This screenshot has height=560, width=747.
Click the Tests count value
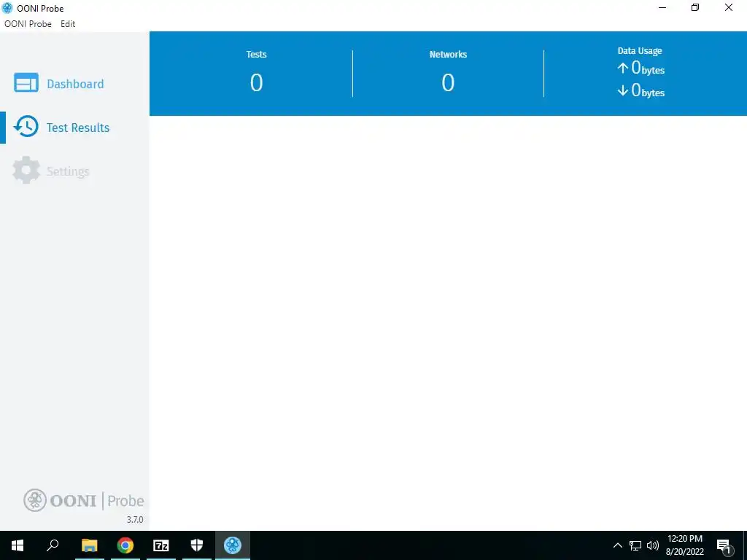point(256,83)
